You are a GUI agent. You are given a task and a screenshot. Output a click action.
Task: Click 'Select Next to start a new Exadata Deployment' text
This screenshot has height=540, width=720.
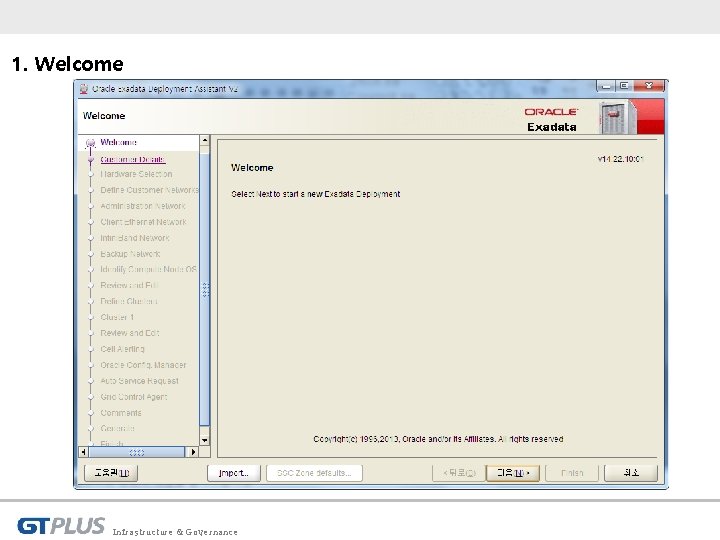pyautogui.click(x=315, y=194)
